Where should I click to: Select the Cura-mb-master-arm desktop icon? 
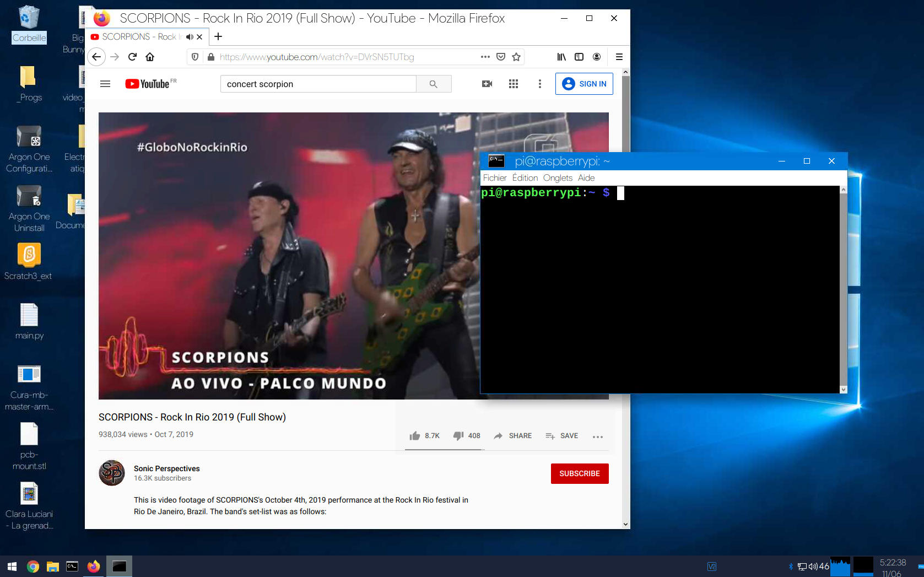pyautogui.click(x=29, y=388)
